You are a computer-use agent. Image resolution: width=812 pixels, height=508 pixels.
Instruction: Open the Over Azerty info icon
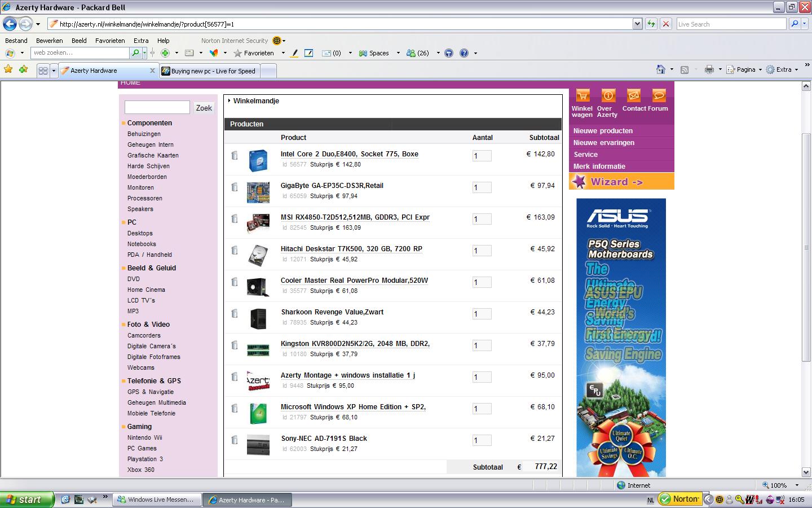[x=608, y=95]
